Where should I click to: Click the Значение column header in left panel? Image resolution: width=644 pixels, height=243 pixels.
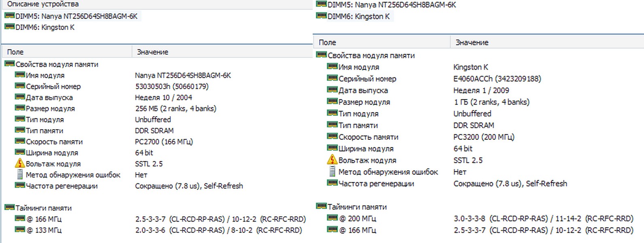point(153,52)
